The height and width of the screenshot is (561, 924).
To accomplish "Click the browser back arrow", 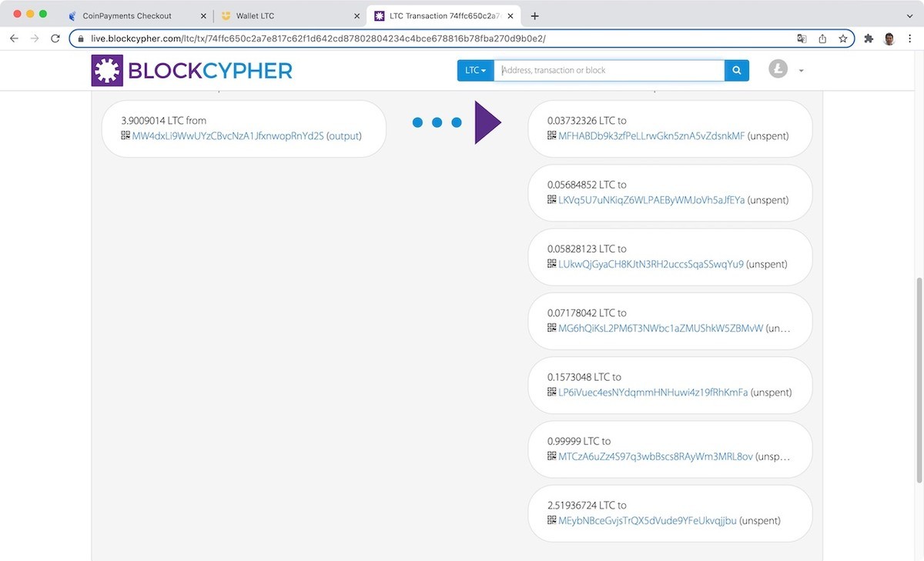I will click(14, 38).
